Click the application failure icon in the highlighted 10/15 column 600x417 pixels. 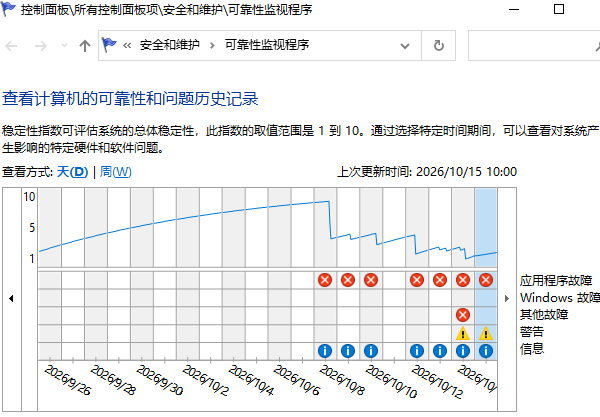coord(486,280)
